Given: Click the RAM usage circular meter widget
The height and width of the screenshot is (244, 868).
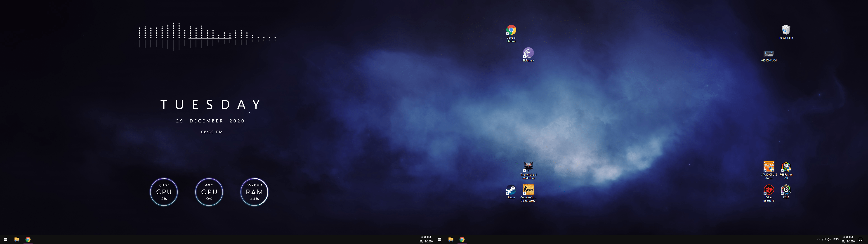Looking at the screenshot, I should pos(254,192).
